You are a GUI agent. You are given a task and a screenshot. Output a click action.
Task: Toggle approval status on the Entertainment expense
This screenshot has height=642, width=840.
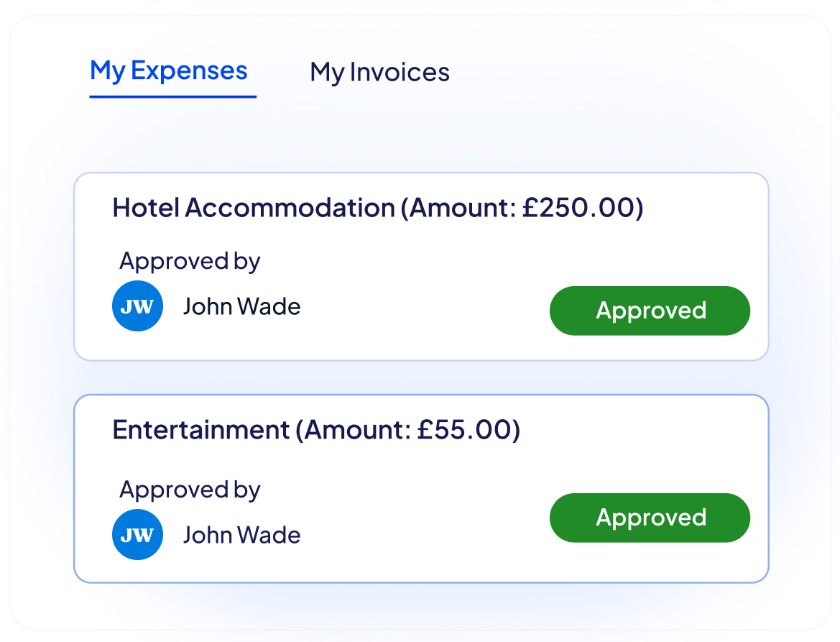tap(650, 518)
